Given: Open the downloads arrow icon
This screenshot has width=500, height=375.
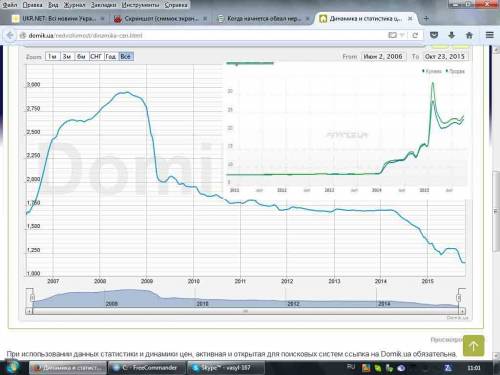Looking at the screenshot, I should coord(451,35).
